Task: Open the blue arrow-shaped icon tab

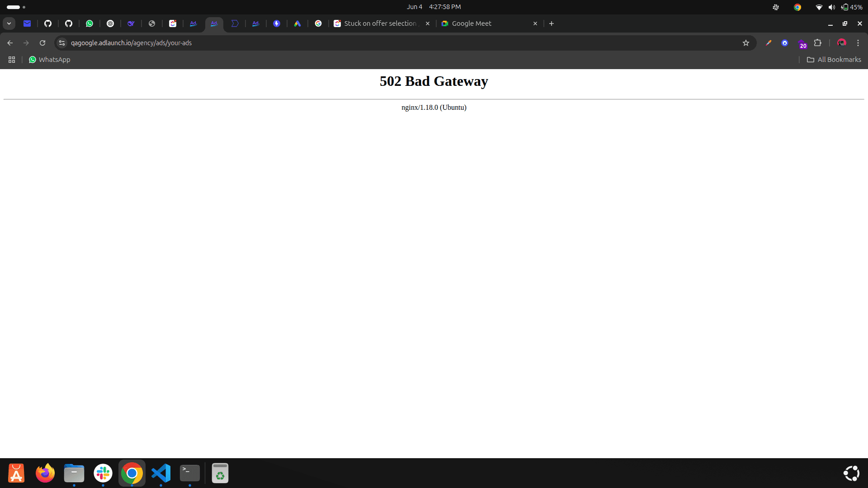Action: point(235,23)
